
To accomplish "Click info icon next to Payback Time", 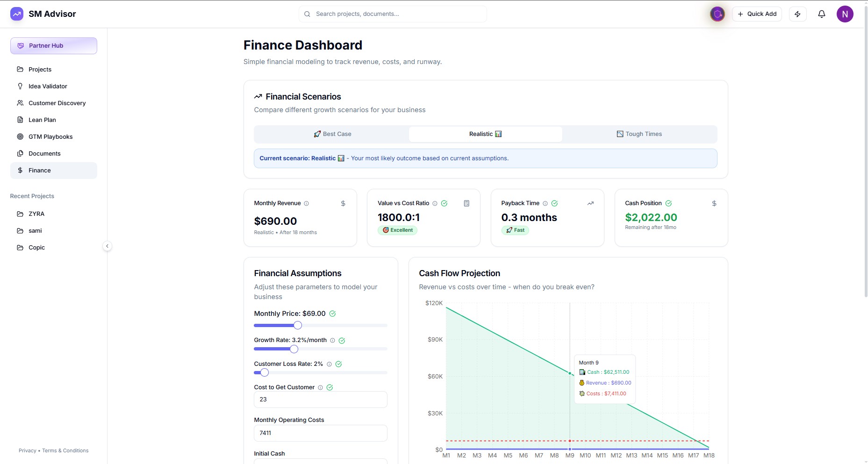I will coord(545,203).
